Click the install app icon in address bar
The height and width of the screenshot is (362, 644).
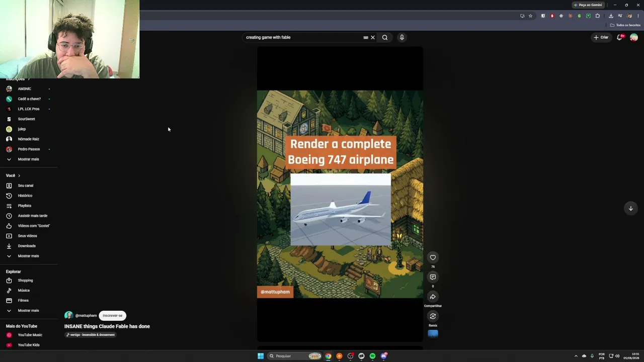tap(522, 16)
